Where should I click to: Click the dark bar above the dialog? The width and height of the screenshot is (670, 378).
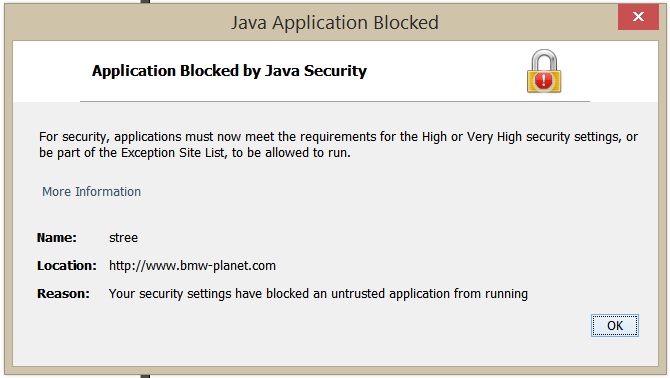[x=145, y=2]
